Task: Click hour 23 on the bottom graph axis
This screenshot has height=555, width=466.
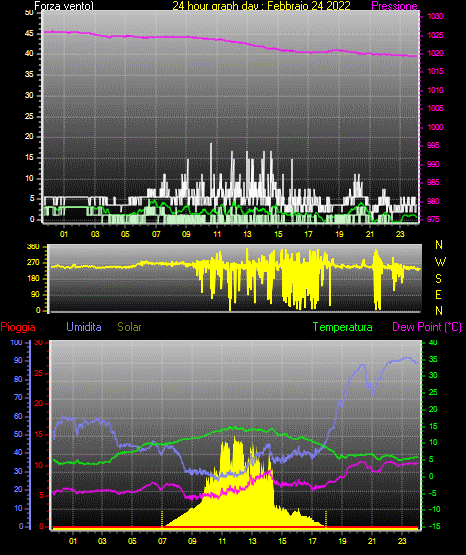Action: (x=402, y=541)
